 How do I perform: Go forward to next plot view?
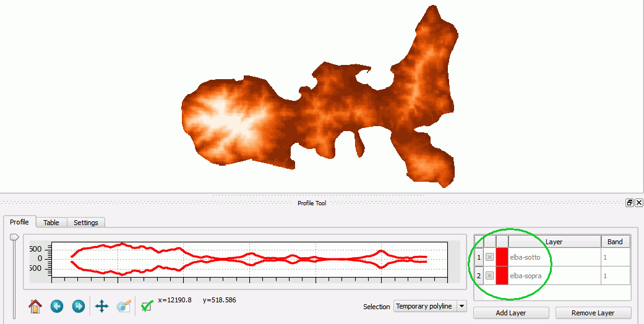click(79, 306)
